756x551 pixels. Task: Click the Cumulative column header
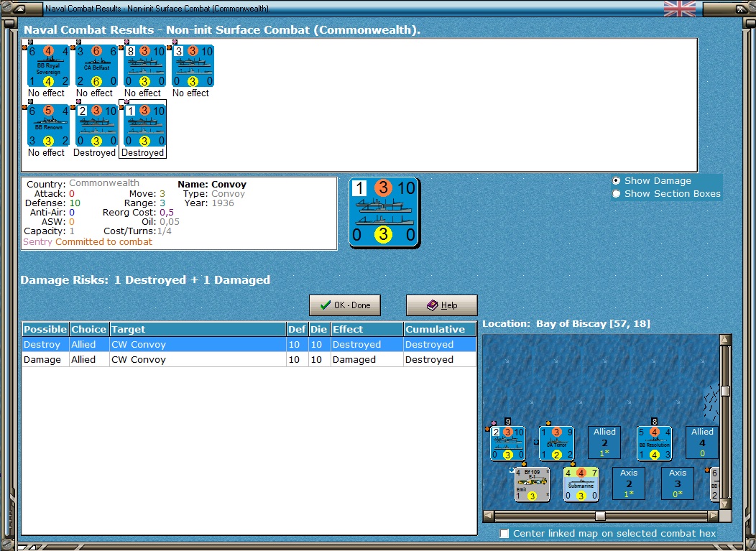[440, 329]
